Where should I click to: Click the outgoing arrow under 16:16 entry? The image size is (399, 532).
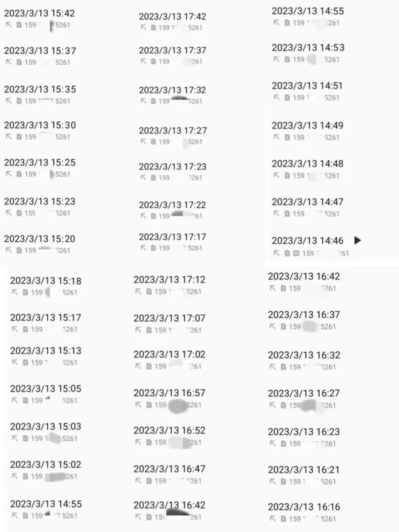(273, 519)
